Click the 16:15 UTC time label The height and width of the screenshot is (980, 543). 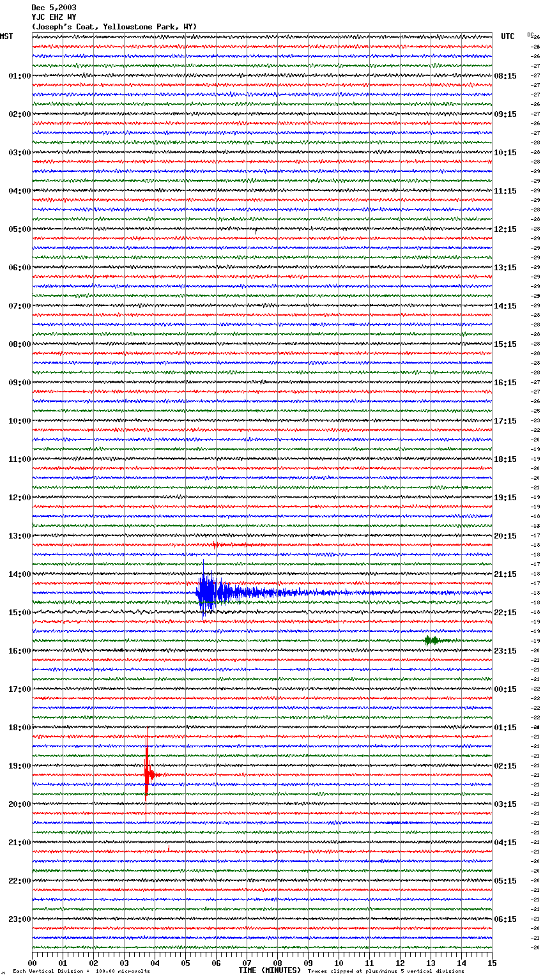point(505,383)
